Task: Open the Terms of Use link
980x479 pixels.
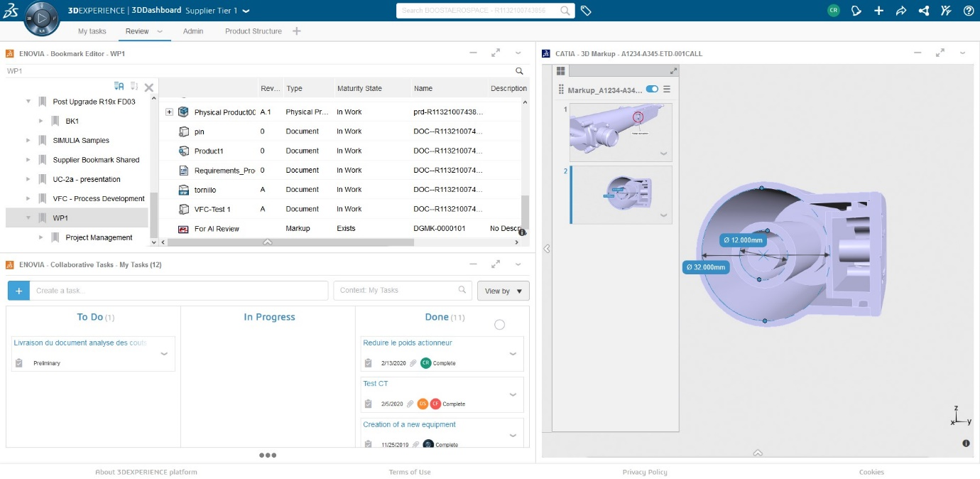Action: click(x=410, y=472)
